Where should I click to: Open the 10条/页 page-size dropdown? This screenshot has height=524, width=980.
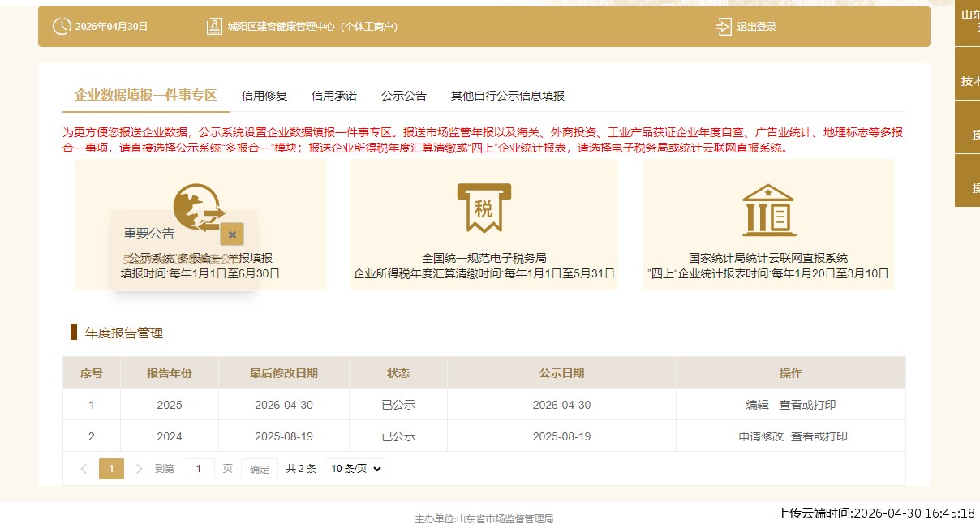355,468
